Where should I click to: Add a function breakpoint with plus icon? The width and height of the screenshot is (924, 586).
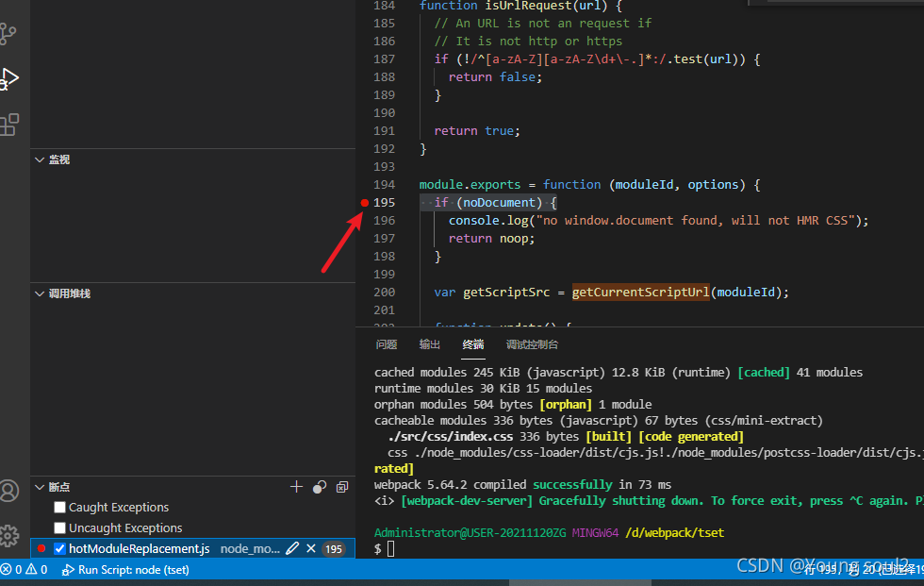pyautogui.click(x=296, y=486)
